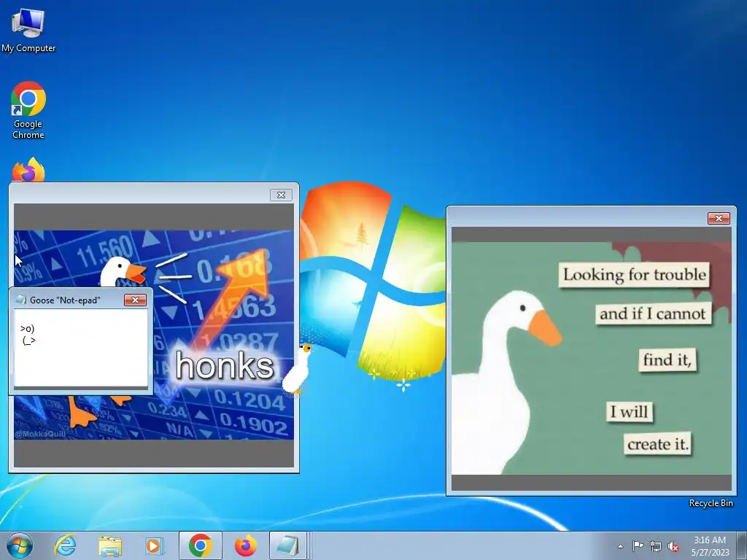
Task: Open the network tray icon
Action: 656,547
